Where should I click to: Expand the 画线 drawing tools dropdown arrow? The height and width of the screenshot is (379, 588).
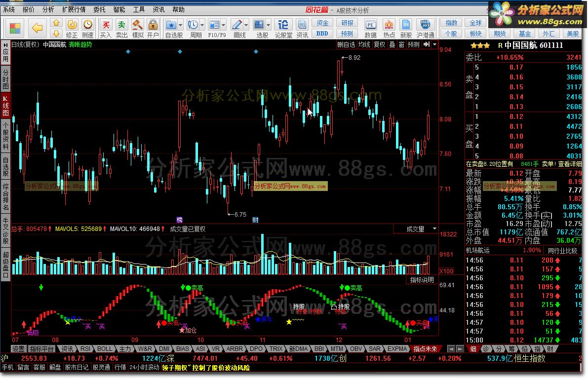(246, 26)
